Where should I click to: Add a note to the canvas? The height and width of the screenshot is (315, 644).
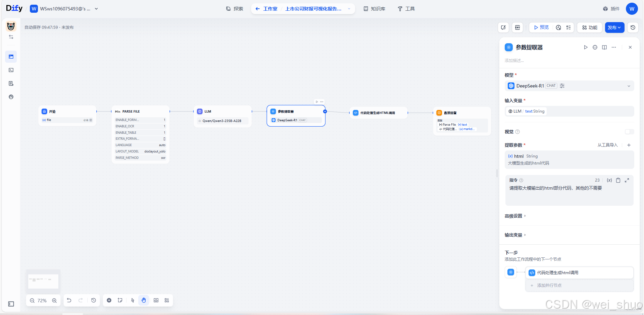click(120, 300)
